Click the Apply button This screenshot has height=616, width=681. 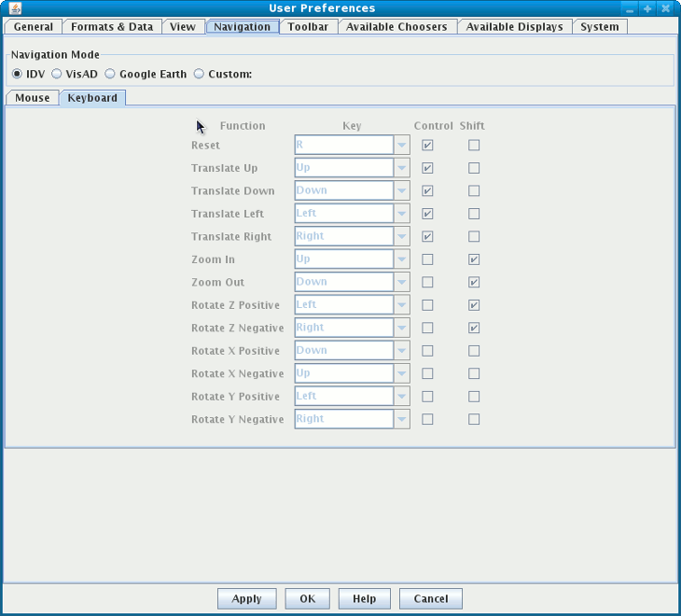(x=246, y=599)
